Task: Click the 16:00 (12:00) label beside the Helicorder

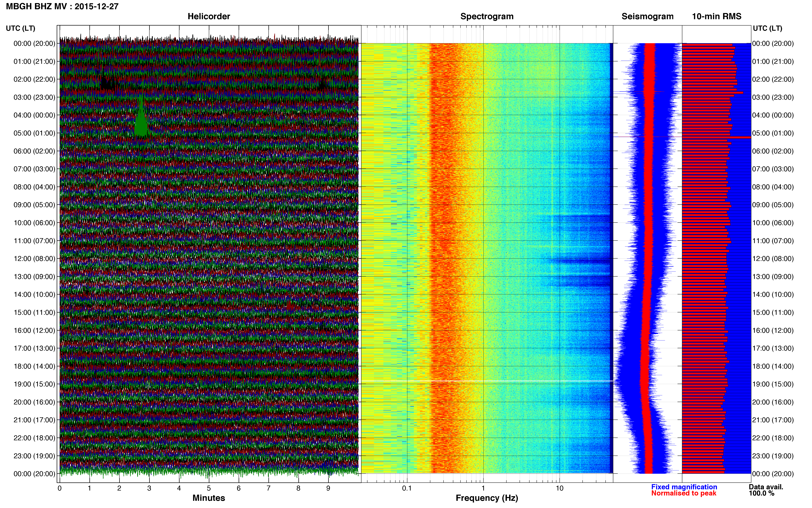Action: click(x=34, y=330)
